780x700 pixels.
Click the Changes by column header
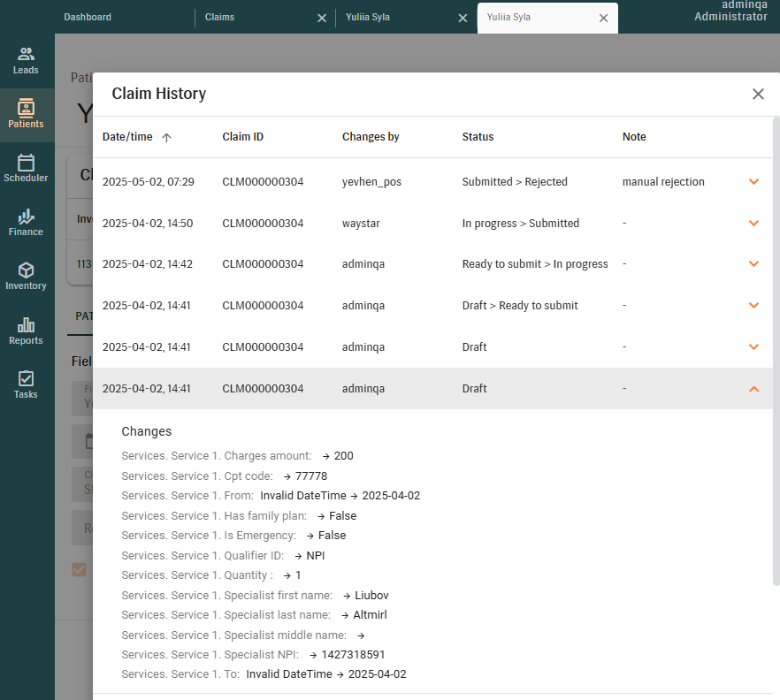371,137
